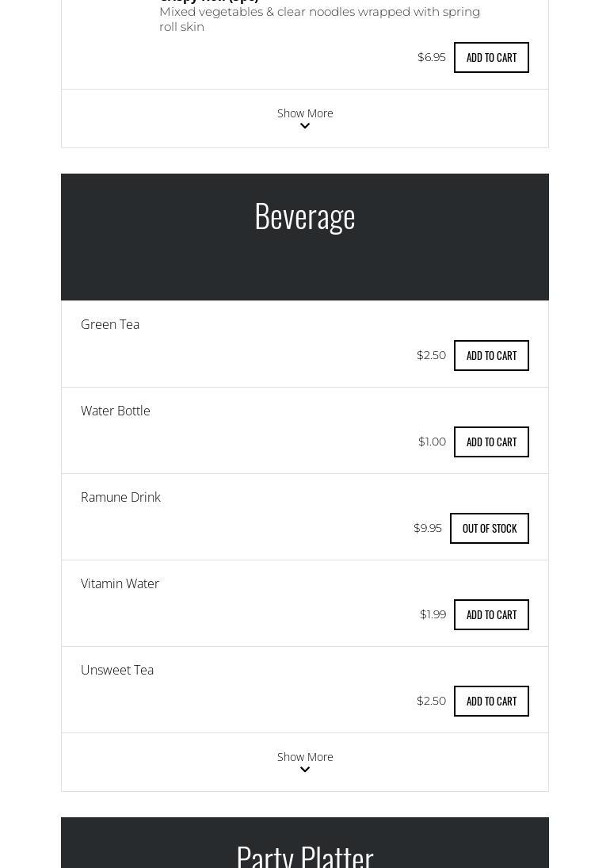Expand Show More above Beverage section

(x=305, y=118)
